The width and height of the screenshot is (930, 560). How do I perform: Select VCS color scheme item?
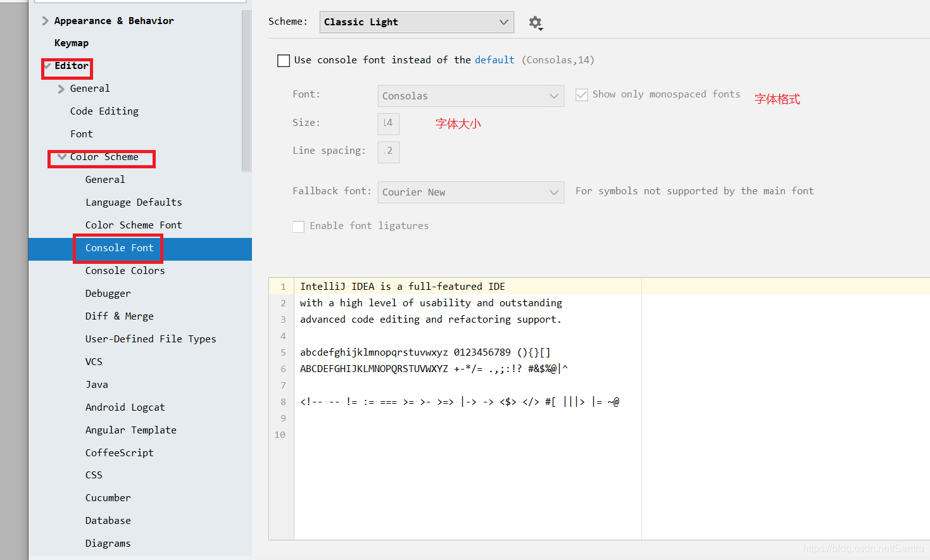pyautogui.click(x=94, y=362)
